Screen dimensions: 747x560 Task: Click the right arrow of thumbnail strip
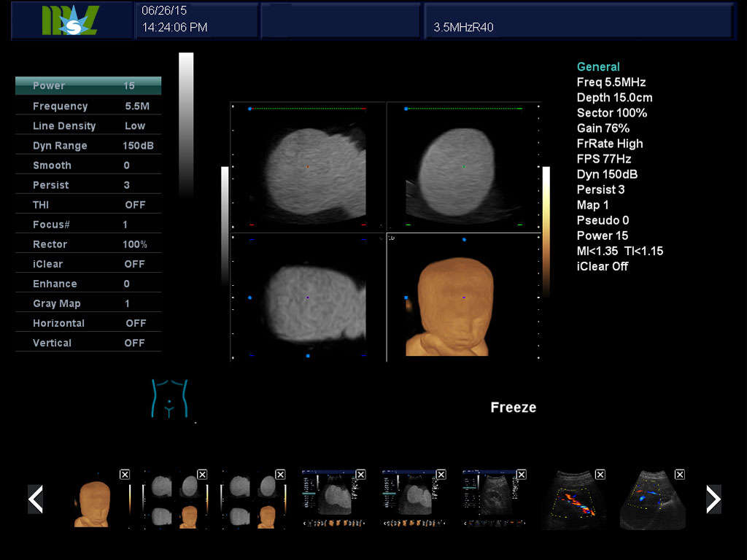pos(713,499)
